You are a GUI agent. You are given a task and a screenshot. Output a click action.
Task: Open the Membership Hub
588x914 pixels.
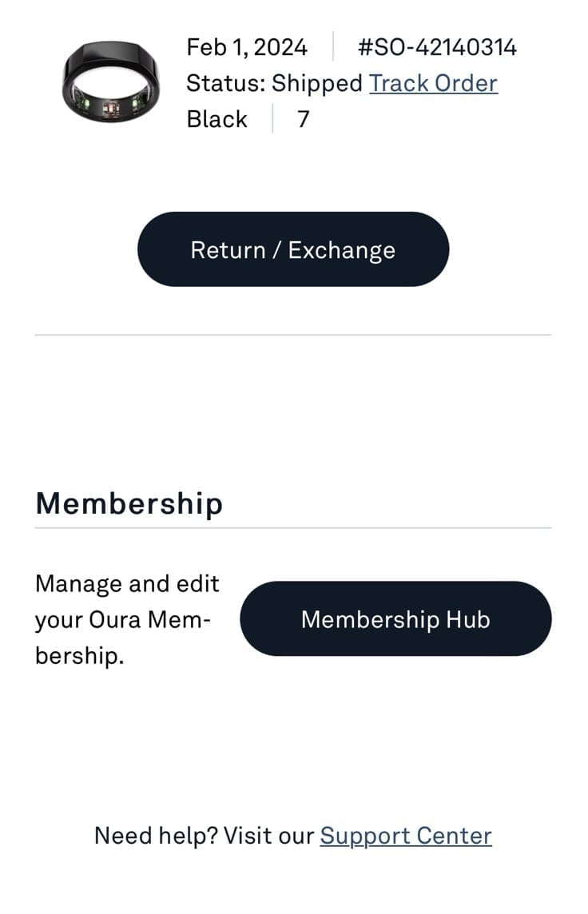click(x=395, y=619)
